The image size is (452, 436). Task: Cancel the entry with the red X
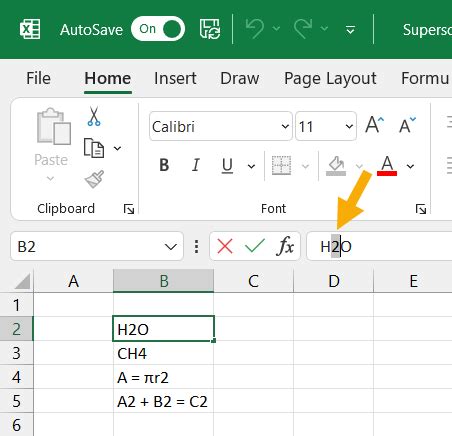click(x=225, y=247)
